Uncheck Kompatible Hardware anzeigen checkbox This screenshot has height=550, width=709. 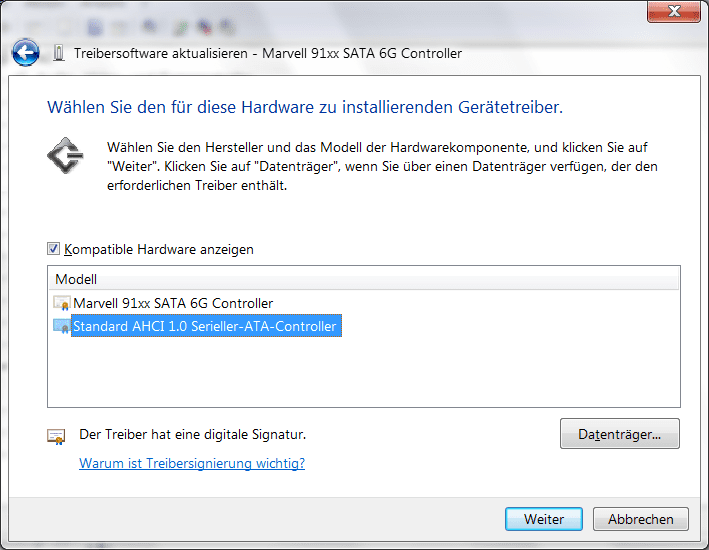click(53, 249)
